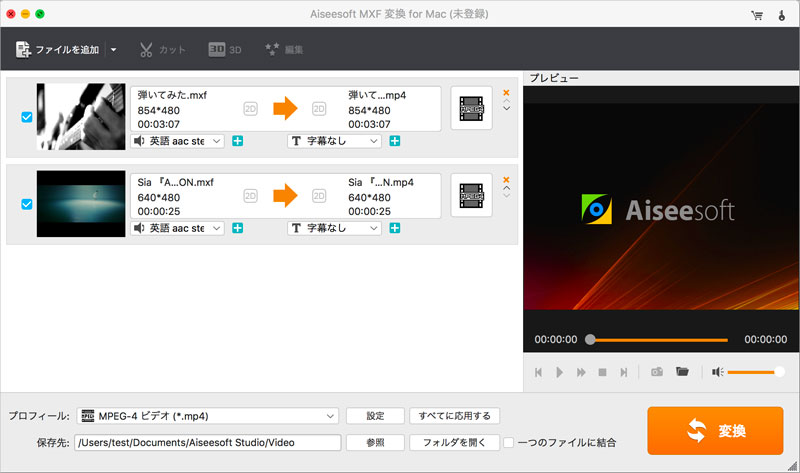
Task: Click output 2D icon for 弾いてみた...mp4
Action: 319,109
